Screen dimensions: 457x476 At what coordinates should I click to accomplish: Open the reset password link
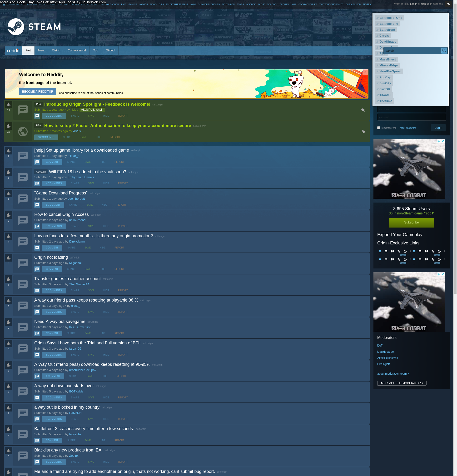pos(408,128)
